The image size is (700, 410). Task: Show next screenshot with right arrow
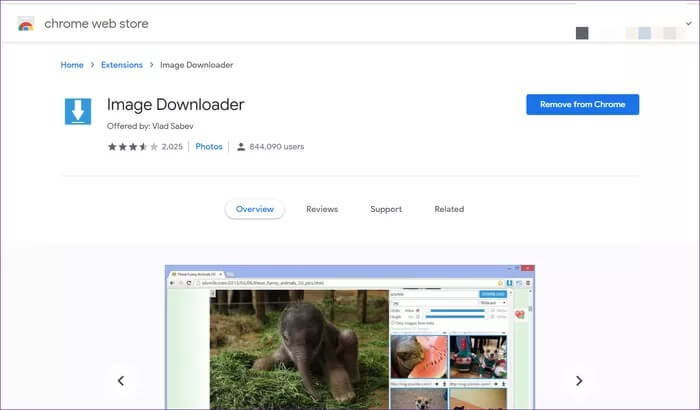click(x=579, y=381)
